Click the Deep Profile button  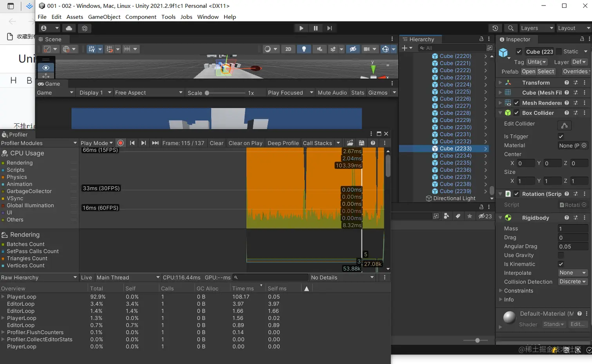(283, 143)
